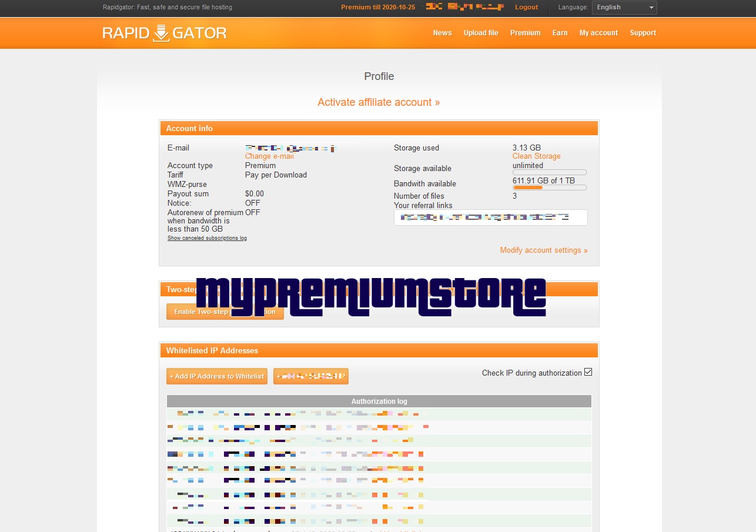Click the Storage available progress bar

pos(549,172)
